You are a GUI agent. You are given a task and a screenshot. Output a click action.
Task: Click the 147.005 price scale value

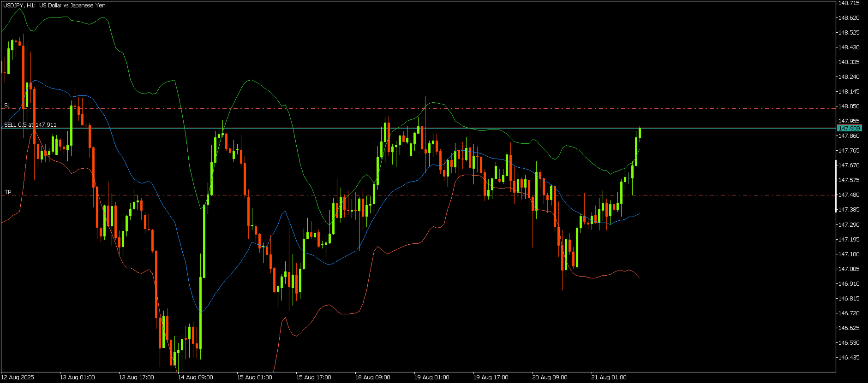click(849, 269)
